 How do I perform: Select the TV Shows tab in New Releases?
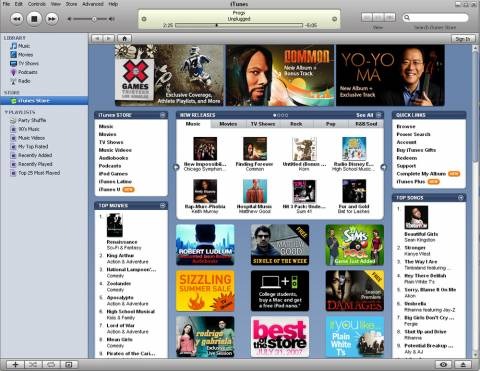click(263, 124)
